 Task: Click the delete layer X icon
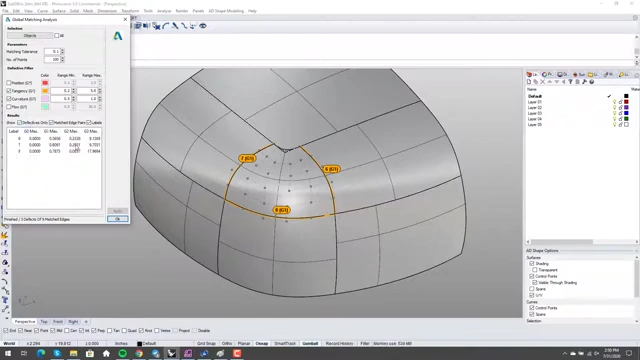pyautogui.click(x=542, y=82)
